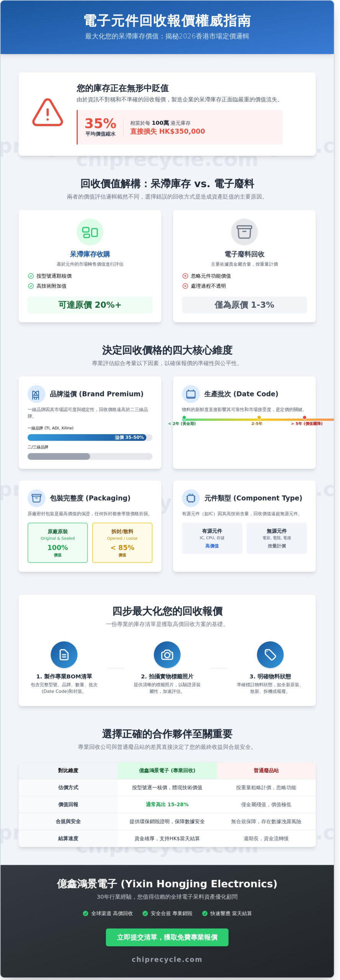
Task: Click green marker for < 2年 黃金期
Action: (x=184, y=418)
